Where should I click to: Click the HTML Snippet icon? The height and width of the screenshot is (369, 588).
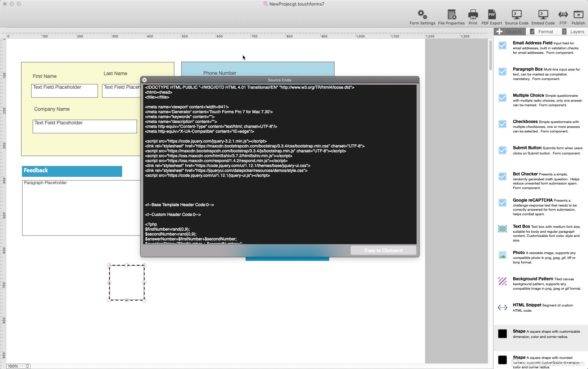503,307
